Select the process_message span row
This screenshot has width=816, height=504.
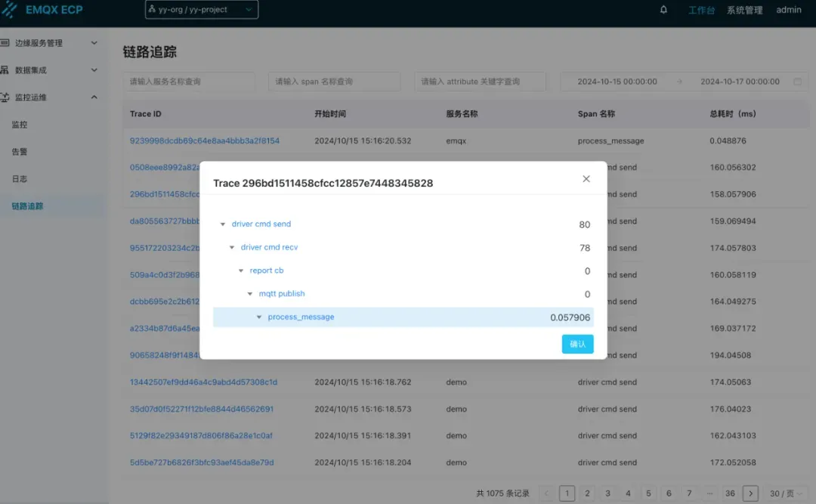[403, 317]
